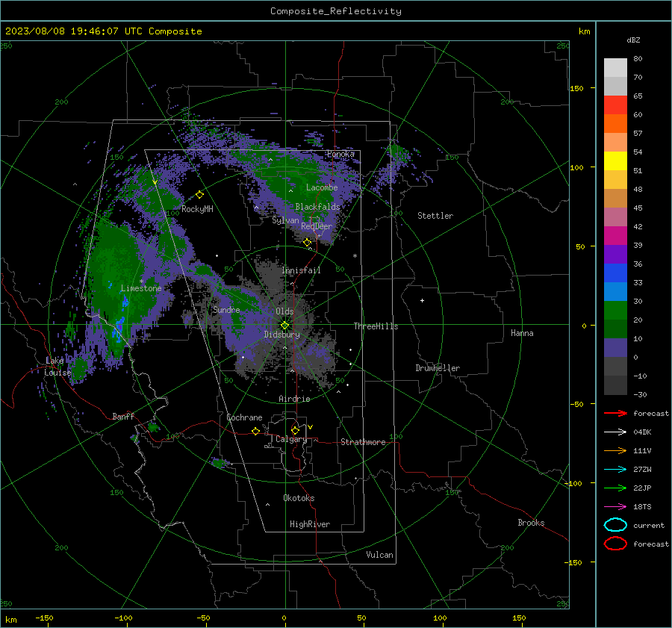Click the Drumheller label
Image resolution: width=672 pixels, height=628 pixels.
438,368
